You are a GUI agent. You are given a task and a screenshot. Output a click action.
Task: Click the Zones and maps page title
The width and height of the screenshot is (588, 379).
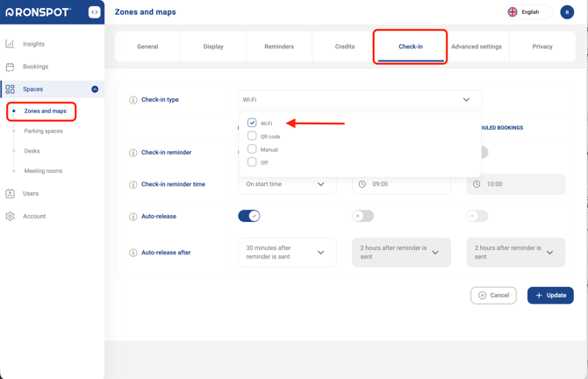point(145,12)
